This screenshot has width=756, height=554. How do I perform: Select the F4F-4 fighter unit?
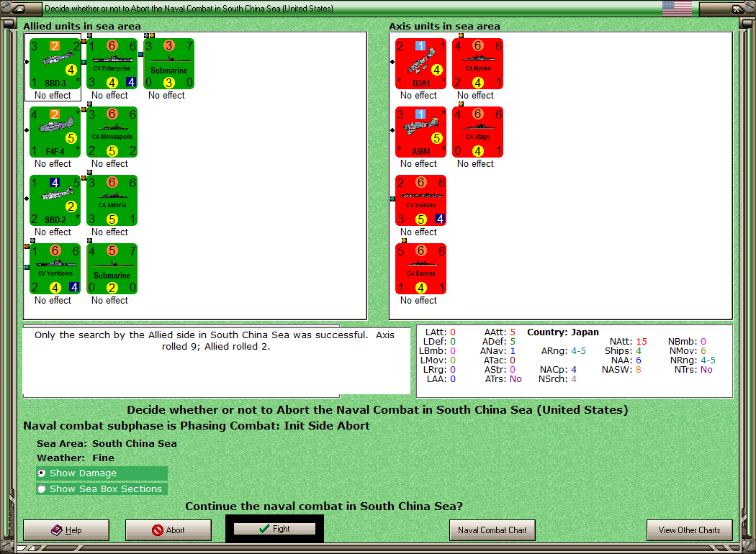tap(55, 132)
